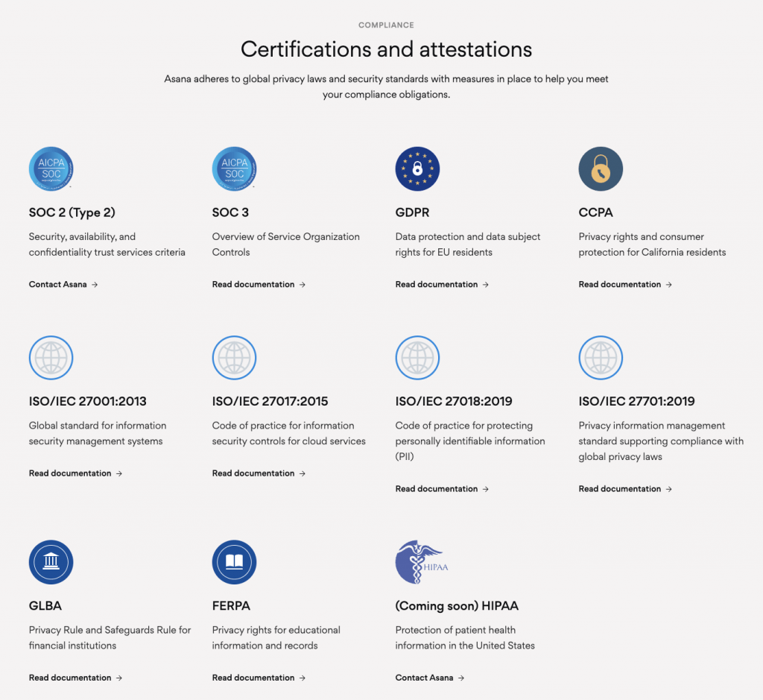The height and width of the screenshot is (700, 763).
Task: Click the GLBA bank building icon
Action: click(51, 562)
